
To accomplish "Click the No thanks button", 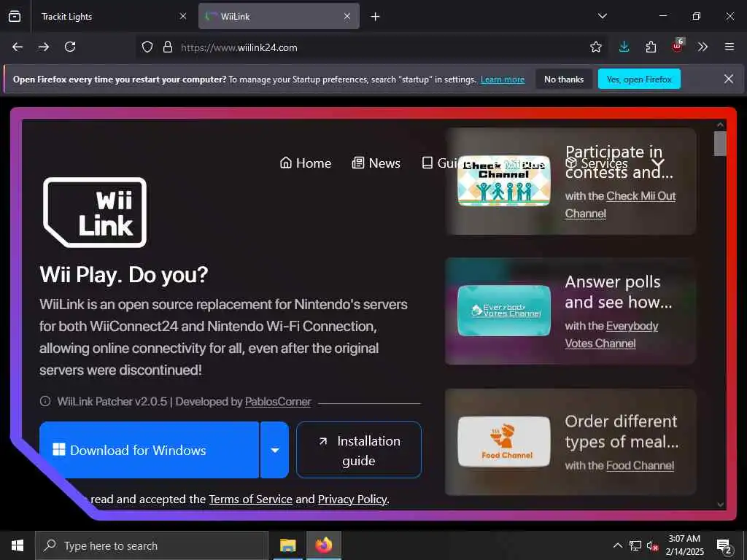I will 564,79.
